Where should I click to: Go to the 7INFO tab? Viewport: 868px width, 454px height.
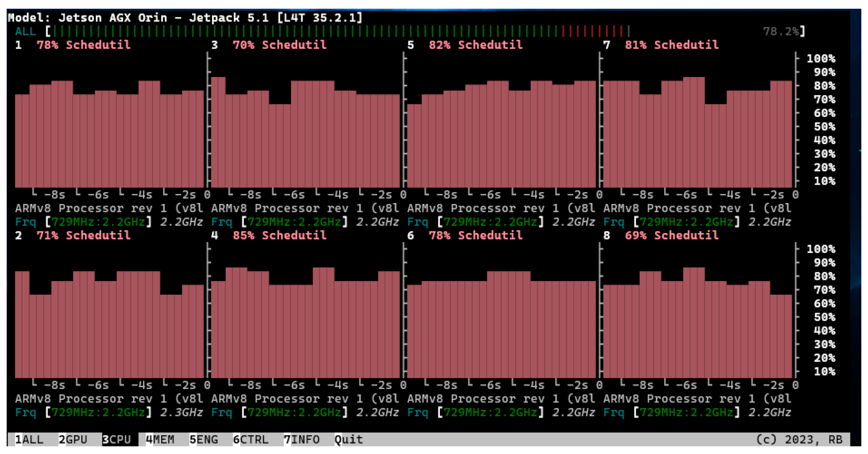[x=302, y=440]
